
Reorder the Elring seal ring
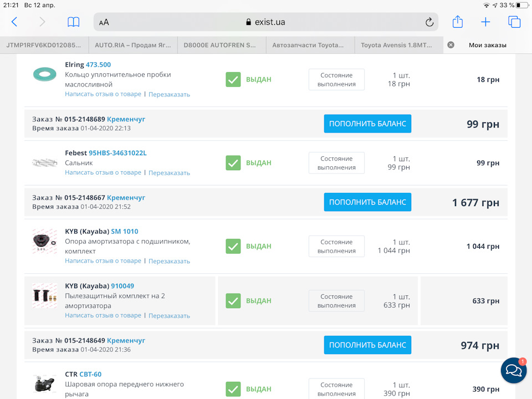pyautogui.click(x=170, y=94)
